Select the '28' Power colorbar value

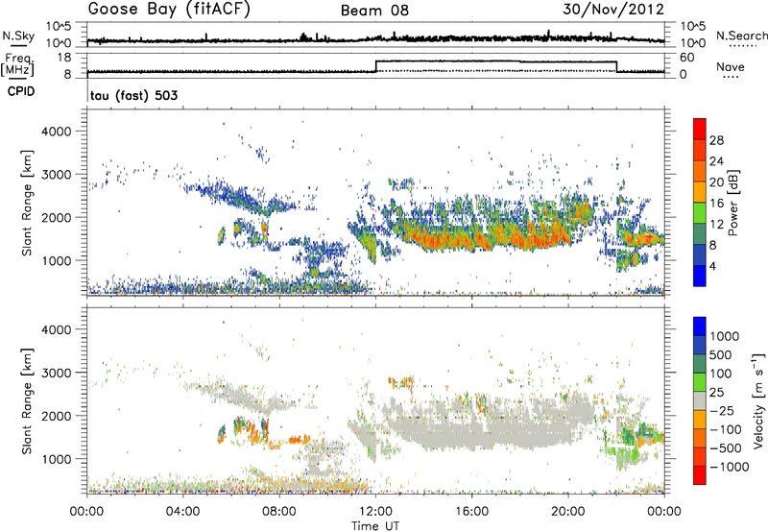[716, 140]
